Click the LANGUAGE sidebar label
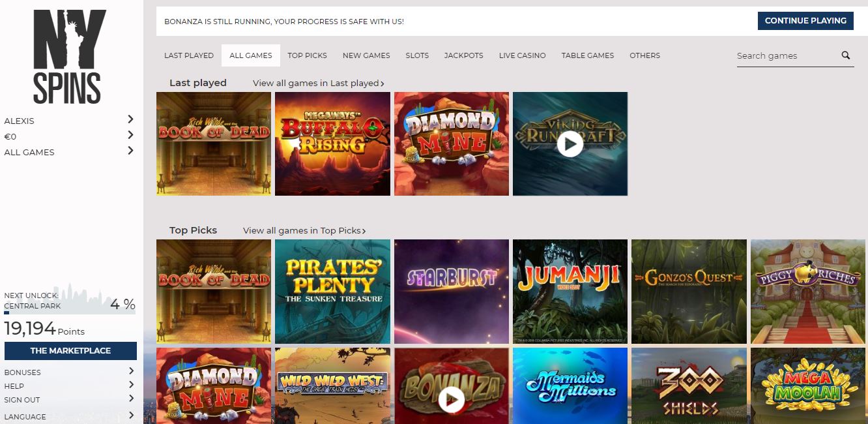The height and width of the screenshot is (424, 868). pos(25,417)
